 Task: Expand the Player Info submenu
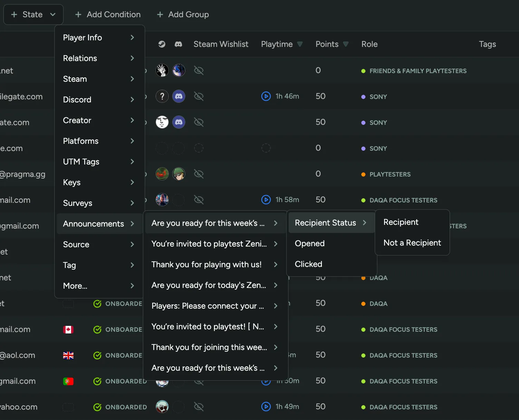tap(98, 38)
